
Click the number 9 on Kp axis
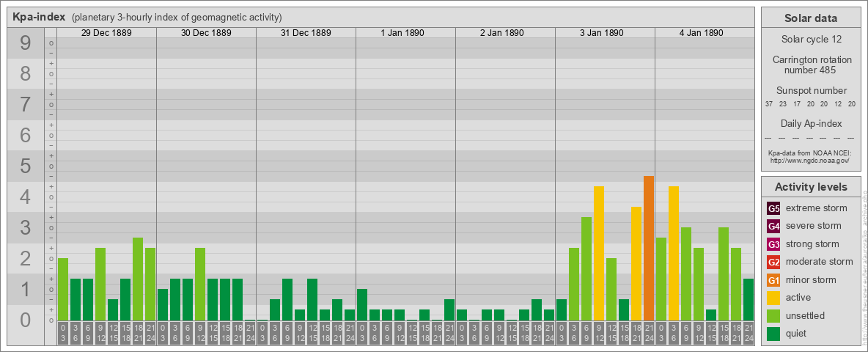point(26,44)
